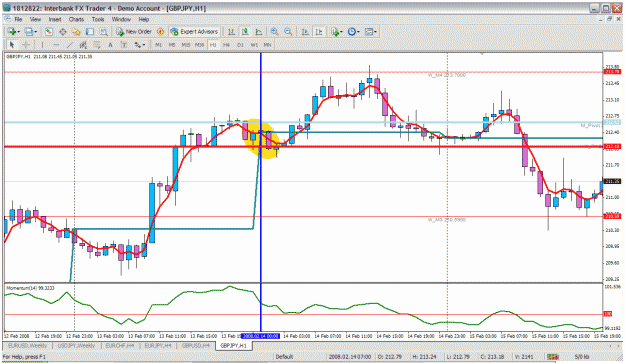Screen dimensions: 625x363
Task: Launch the MetaEditor icon
Action: tap(161, 32)
